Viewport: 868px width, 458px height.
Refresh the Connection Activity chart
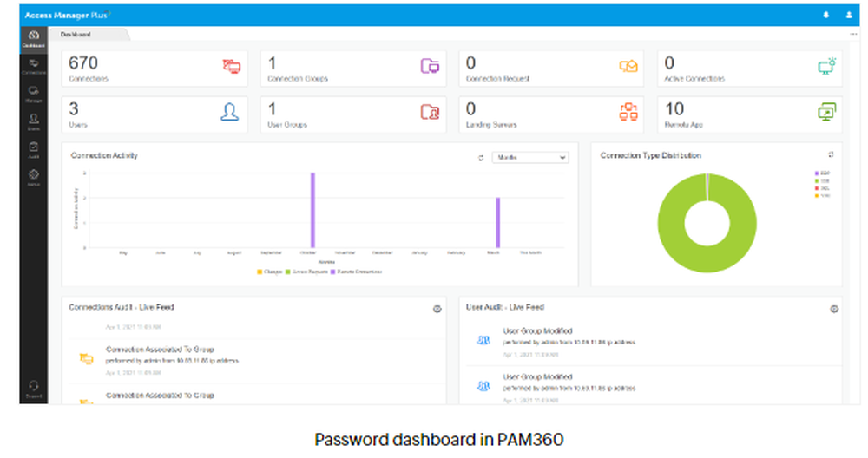481,158
